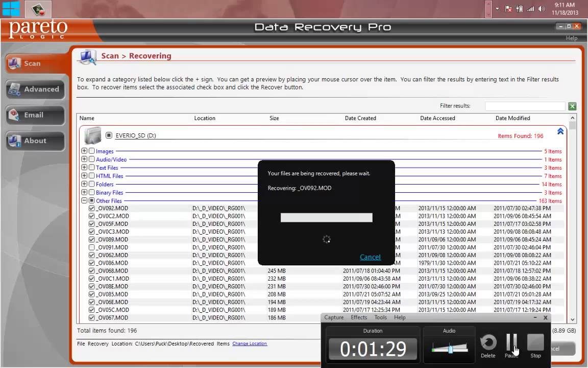This screenshot has height=368, width=588.
Task: Collapse the Other Files category
Action: coord(84,201)
